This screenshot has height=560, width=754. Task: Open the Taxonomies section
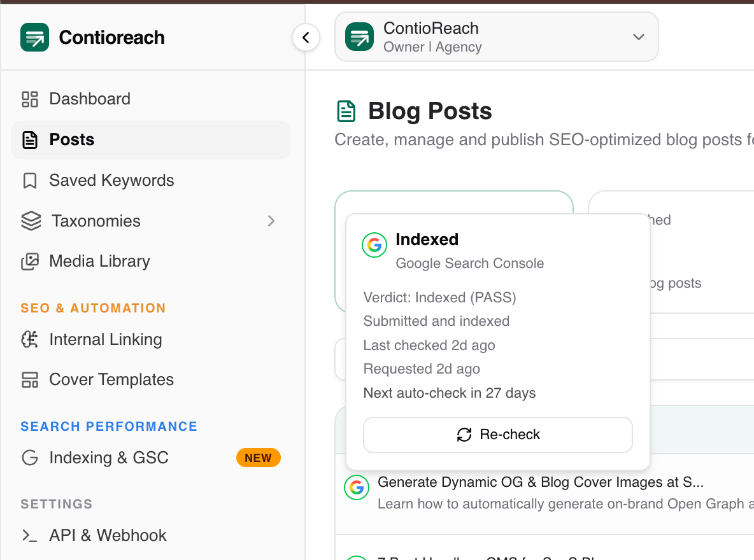[x=150, y=221]
